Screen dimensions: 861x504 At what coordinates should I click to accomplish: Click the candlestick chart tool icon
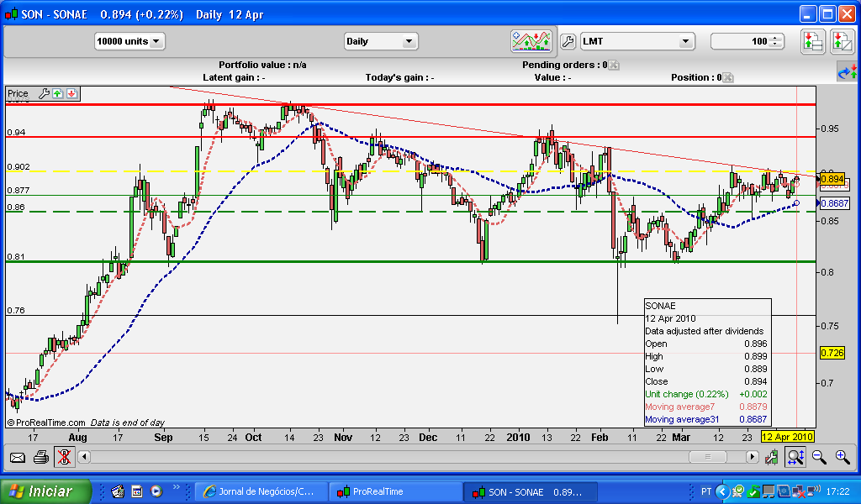[x=772, y=457]
